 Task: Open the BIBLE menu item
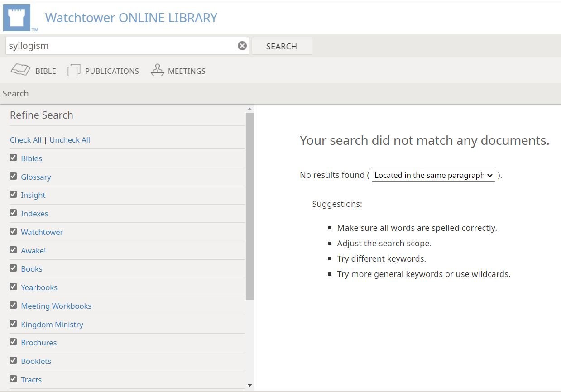46,71
